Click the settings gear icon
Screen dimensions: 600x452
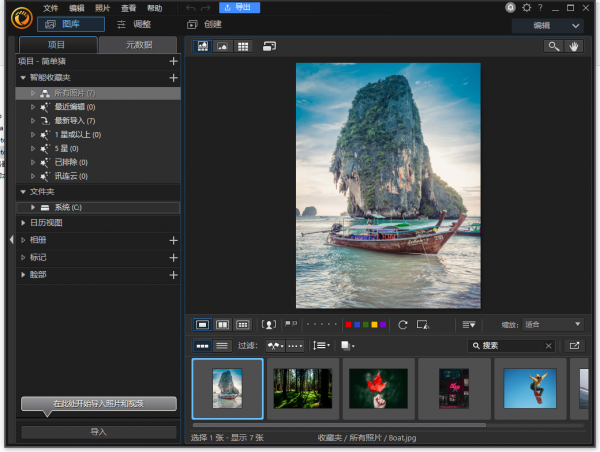coord(527,8)
